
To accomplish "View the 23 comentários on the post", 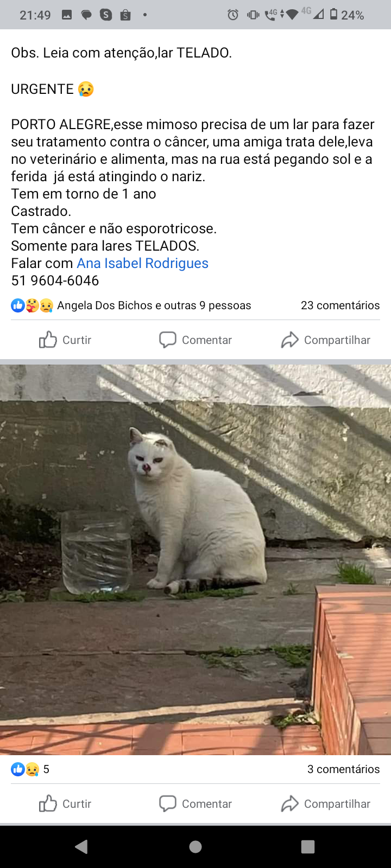I will [340, 305].
